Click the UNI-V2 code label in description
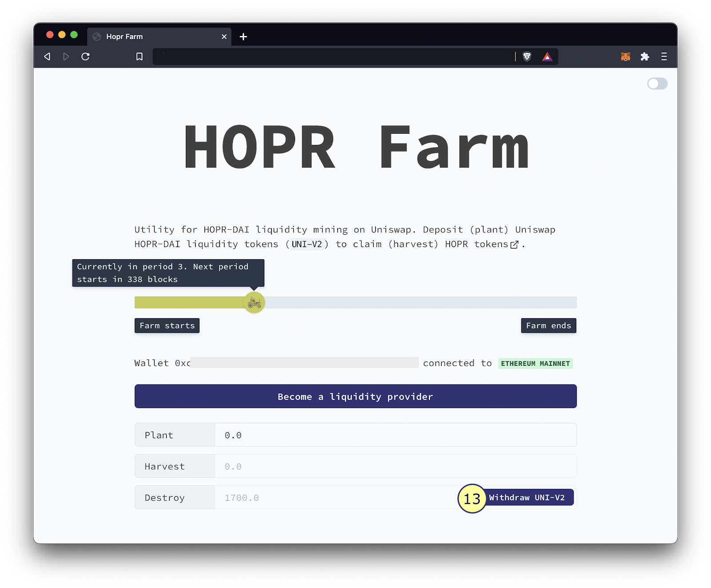The width and height of the screenshot is (711, 588). (x=307, y=244)
